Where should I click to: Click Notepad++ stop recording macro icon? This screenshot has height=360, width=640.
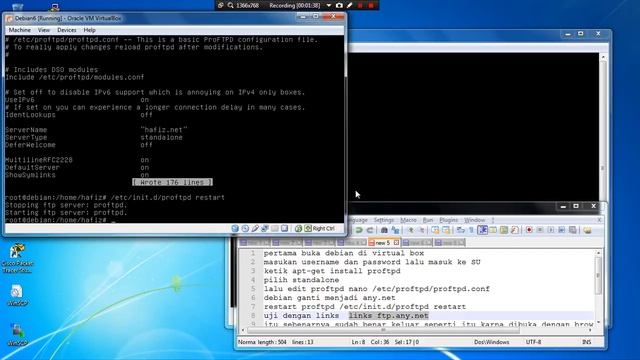click(x=540, y=230)
